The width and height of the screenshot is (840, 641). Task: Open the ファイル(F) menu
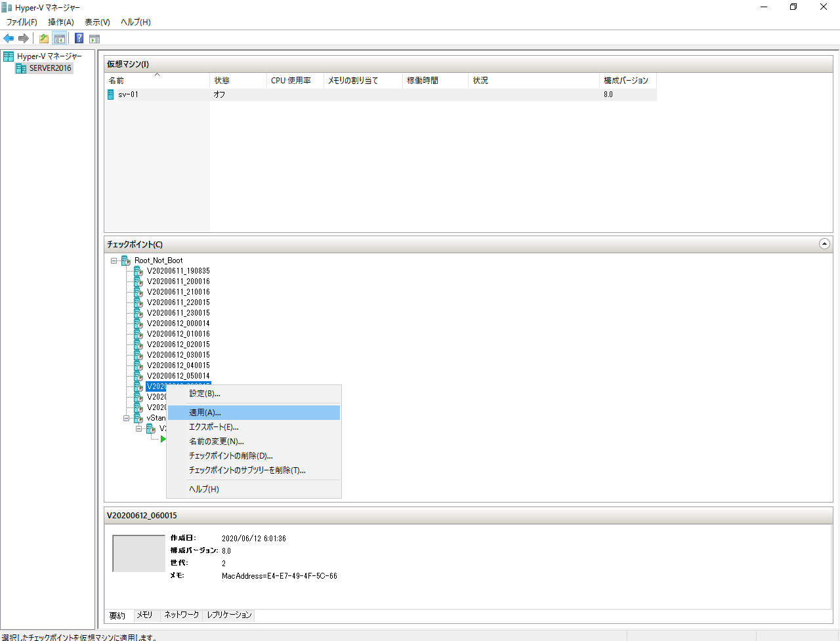(22, 22)
